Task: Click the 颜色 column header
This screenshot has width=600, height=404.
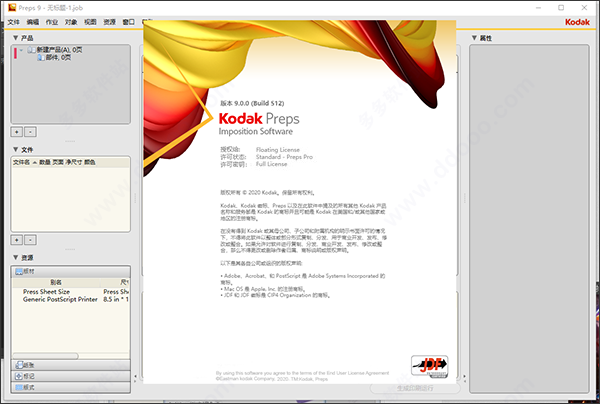Action: click(90, 163)
